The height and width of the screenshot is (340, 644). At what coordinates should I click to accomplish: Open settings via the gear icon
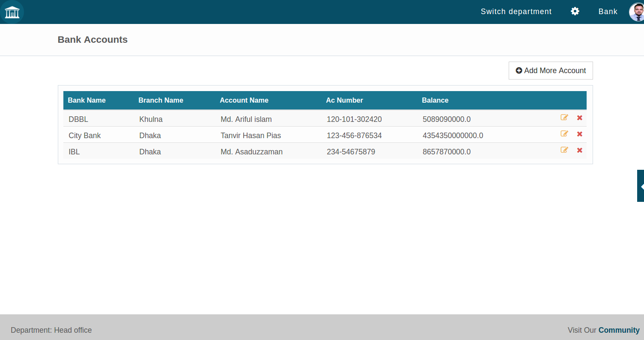575,12
